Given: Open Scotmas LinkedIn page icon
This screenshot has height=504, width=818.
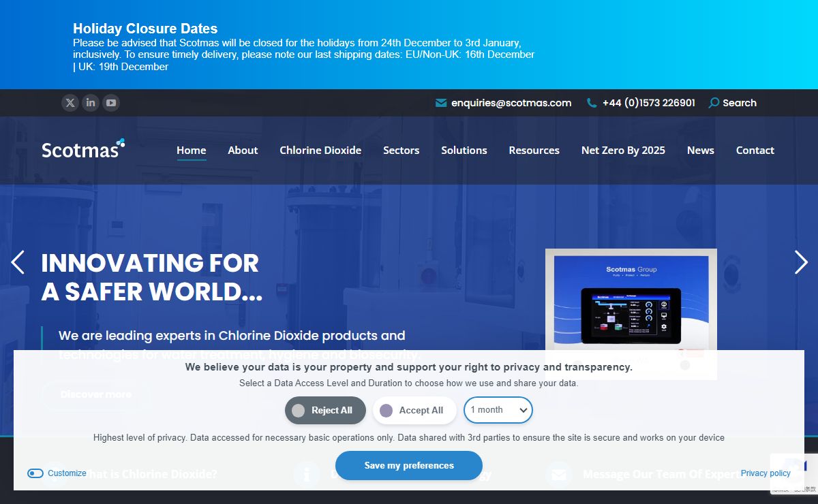Looking at the screenshot, I should click(x=91, y=103).
